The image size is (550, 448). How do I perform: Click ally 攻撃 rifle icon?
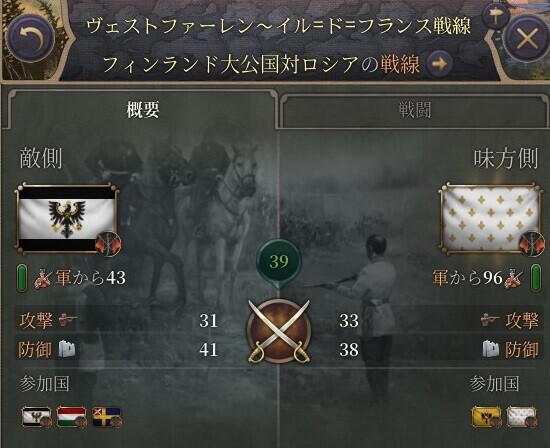pyautogui.click(x=490, y=320)
